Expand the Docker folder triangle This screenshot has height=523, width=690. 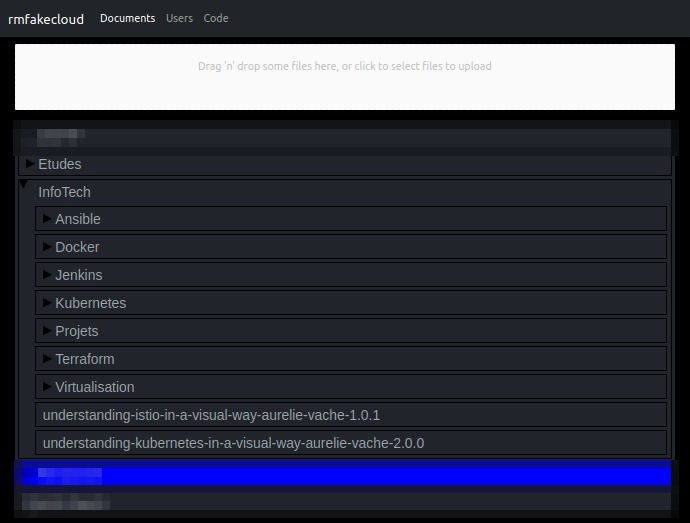click(x=47, y=247)
